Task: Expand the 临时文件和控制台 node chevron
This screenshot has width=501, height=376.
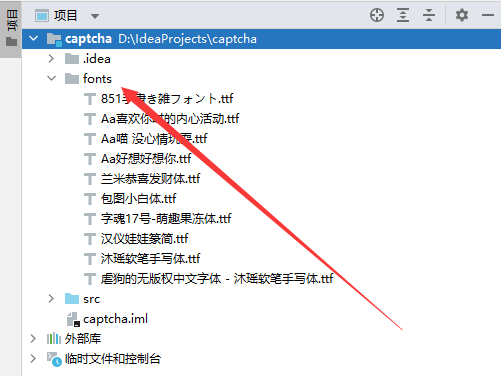Action: coord(33,359)
